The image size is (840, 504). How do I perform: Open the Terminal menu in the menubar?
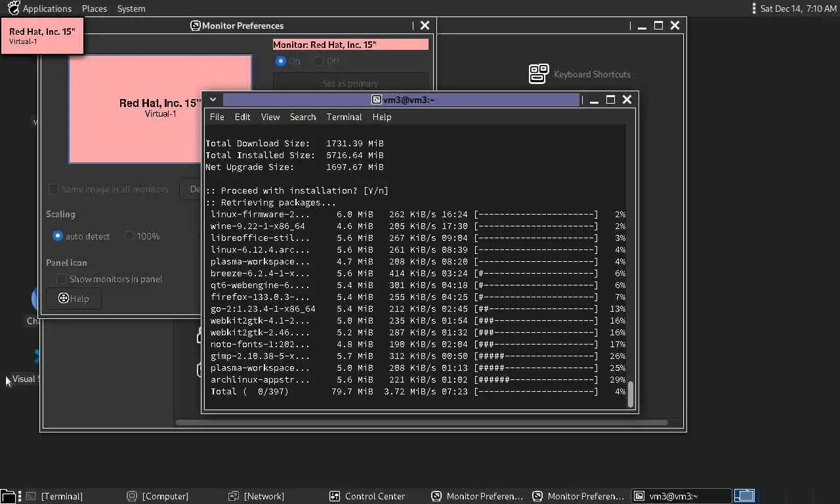click(x=344, y=117)
